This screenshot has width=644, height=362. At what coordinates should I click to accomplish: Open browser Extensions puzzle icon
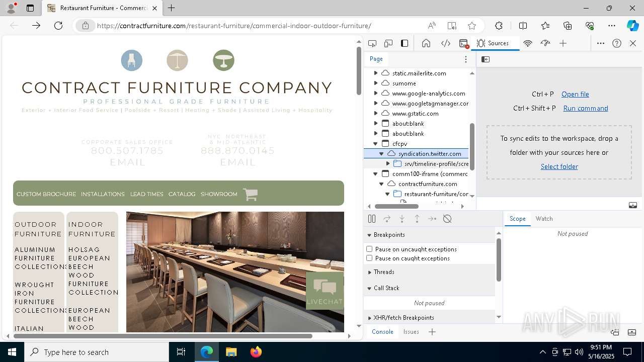tap(499, 26)
